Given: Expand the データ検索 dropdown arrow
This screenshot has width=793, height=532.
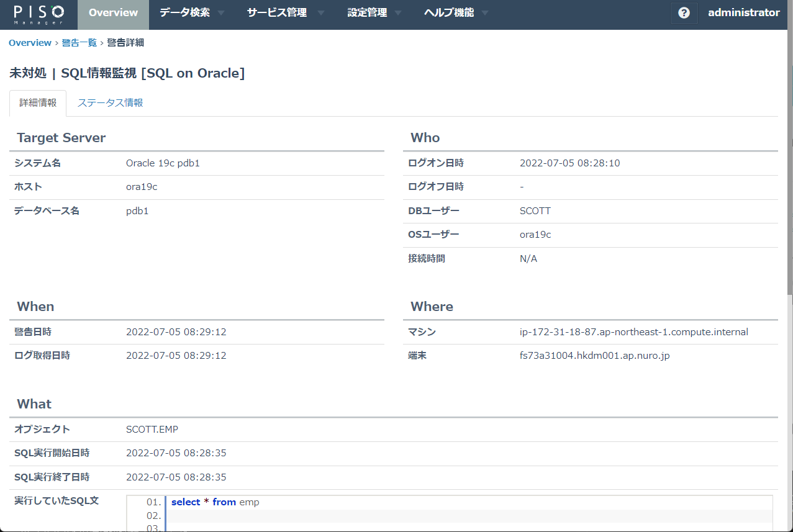Looking at the screenshot, I should [221, 13].
